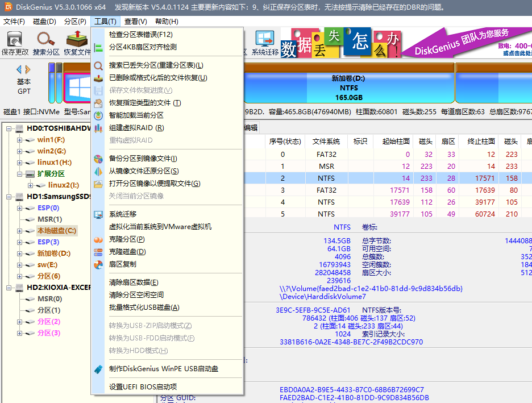Click the DiskGenius 团队为您服务 banner
This screenshot has height=403, width=532.
[467, 43]
